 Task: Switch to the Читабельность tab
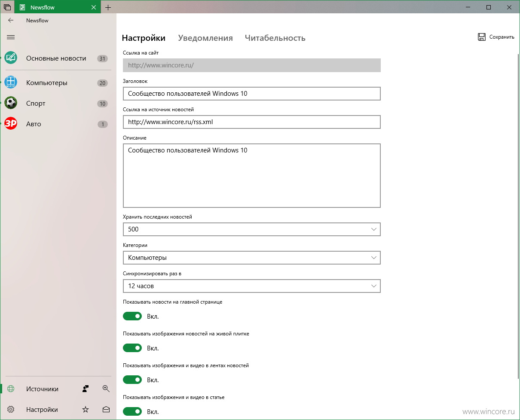tap(275, 38)
